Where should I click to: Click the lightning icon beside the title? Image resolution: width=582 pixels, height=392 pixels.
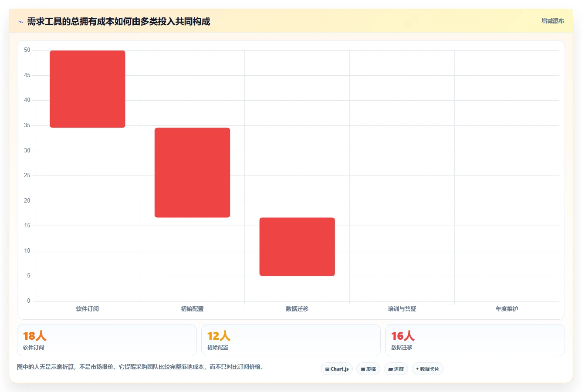(x=21, y=21)
